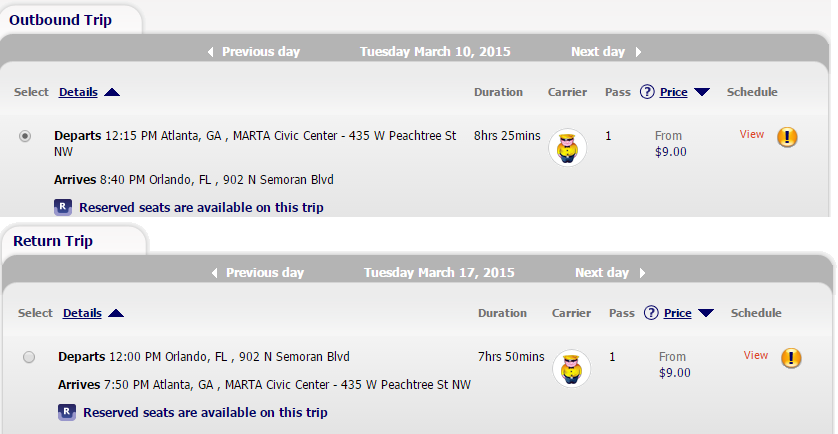This screenshot has height=434, width=838.
Task: Sort outbound trips by Details arrow
Action: [112, 92]
